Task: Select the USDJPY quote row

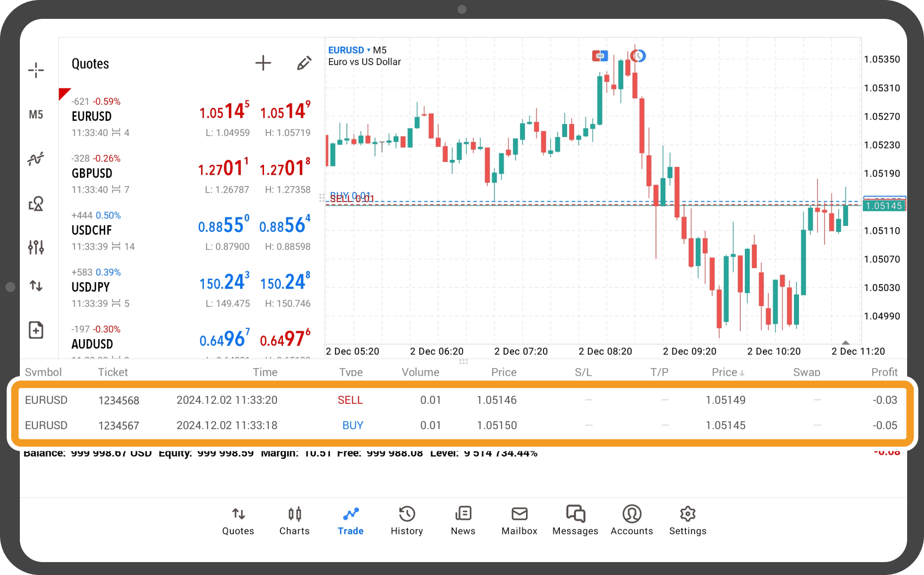Action: tap(191, 287)
